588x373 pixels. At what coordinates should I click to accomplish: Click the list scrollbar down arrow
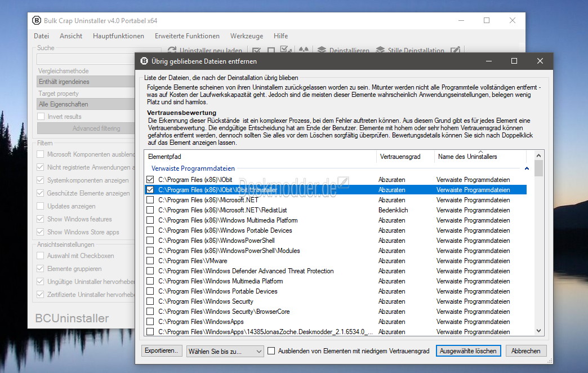[x=539, y=331]
